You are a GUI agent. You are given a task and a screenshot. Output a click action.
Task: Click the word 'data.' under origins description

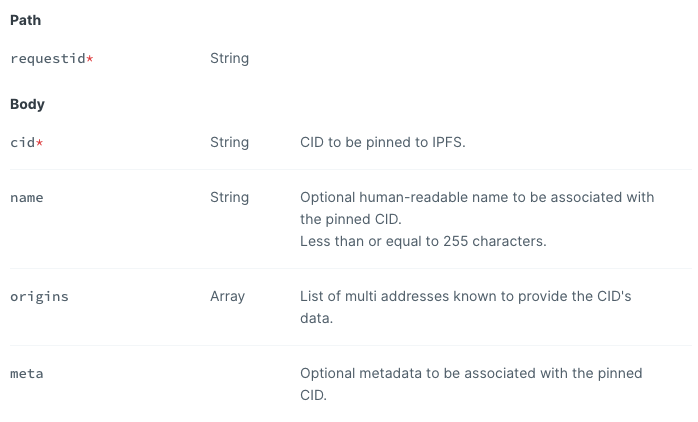pos(317,318)
